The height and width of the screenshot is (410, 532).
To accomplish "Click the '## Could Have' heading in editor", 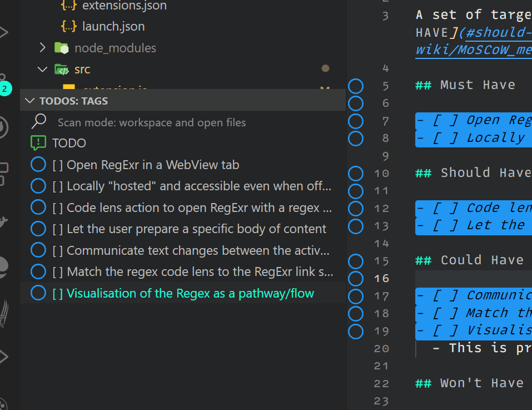I will [470, 260].
